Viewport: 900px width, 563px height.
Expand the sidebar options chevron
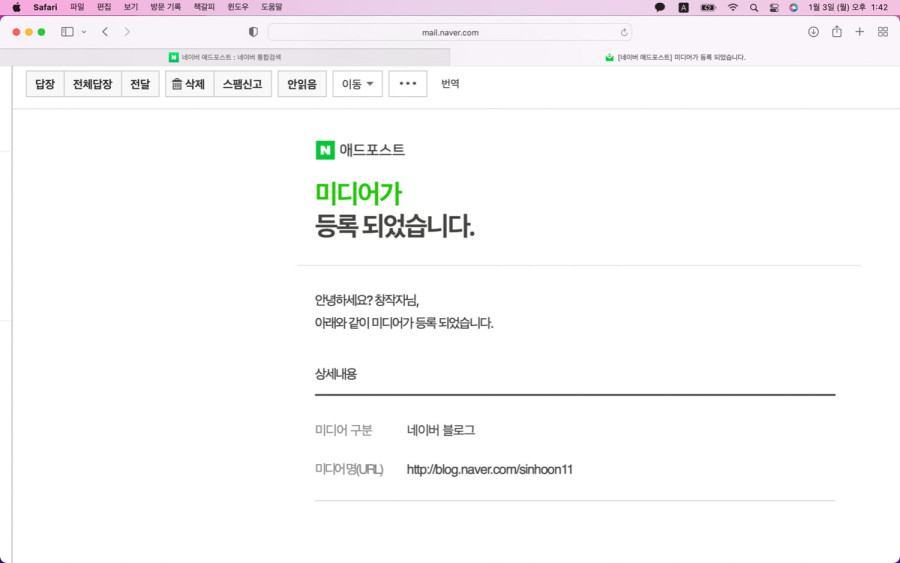click(84, 32)
